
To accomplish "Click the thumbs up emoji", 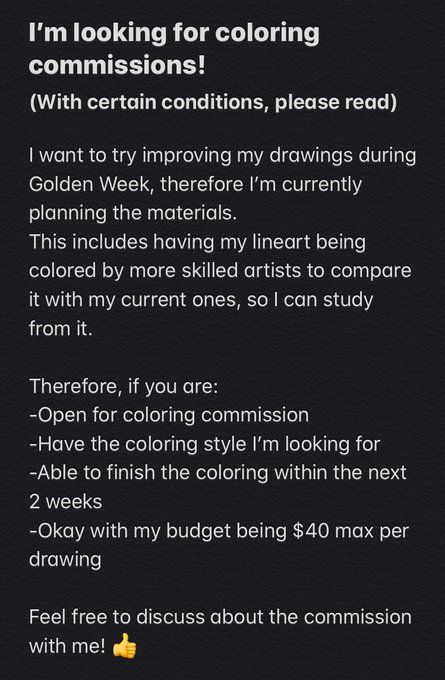I will 124,646.
